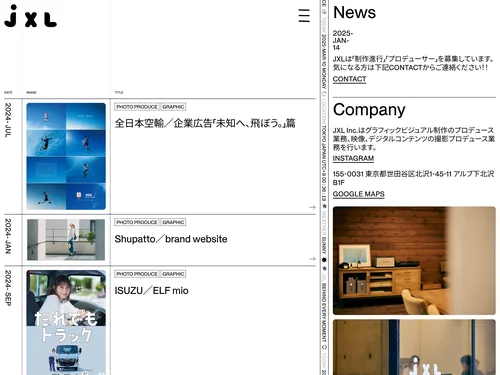Viewport: 500px width, 375px height.
Task: Open the ISUZU ELF mio title
Action: click(x=151, y=291)
